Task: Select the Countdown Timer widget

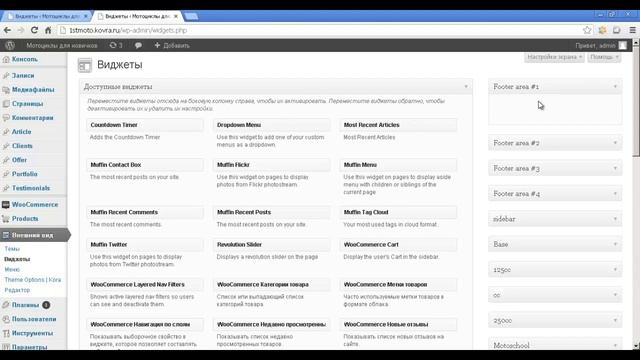Action: coord(145,125)
